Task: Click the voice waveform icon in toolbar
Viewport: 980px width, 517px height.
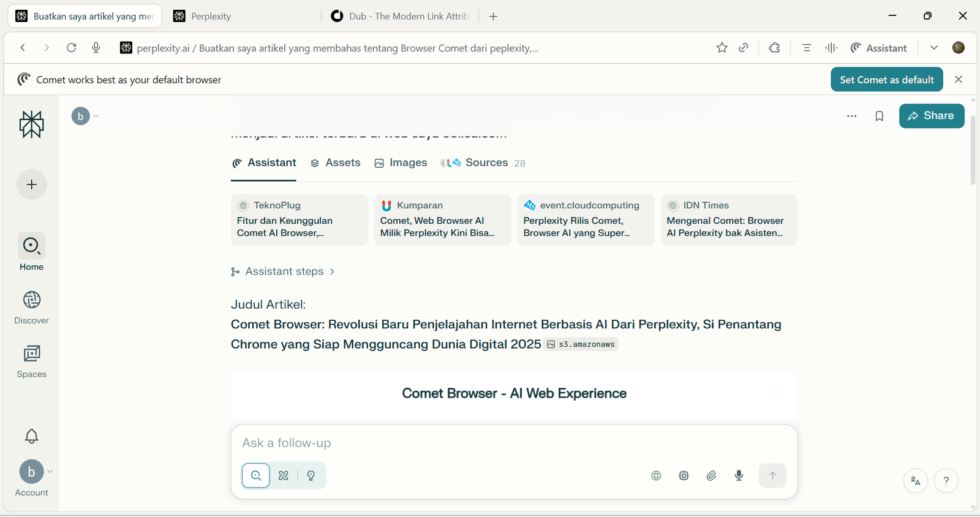Action: (831, 48)
